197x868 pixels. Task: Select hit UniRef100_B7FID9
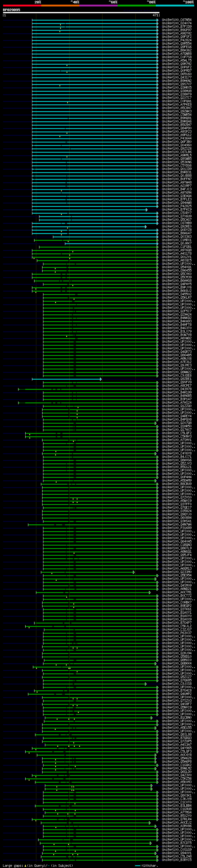click(x=177, y=26)
